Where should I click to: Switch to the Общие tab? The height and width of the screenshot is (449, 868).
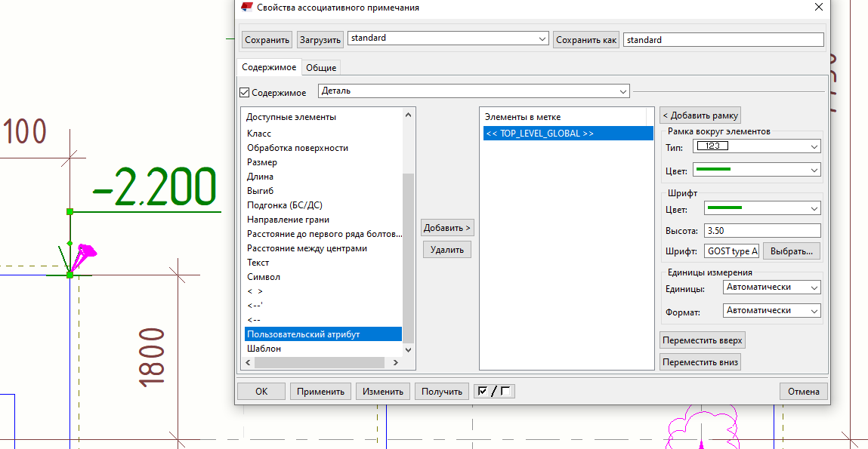click(321, 68)
